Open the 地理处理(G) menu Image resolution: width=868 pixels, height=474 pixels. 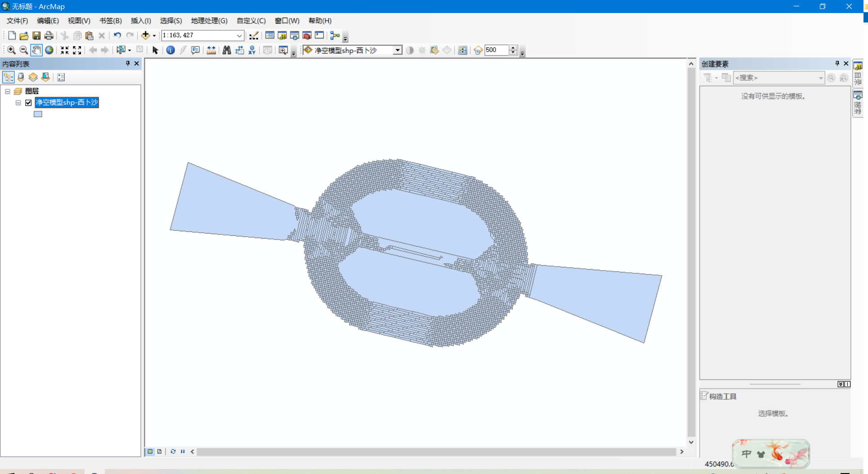pyautogui.click(x=208, y=21)
